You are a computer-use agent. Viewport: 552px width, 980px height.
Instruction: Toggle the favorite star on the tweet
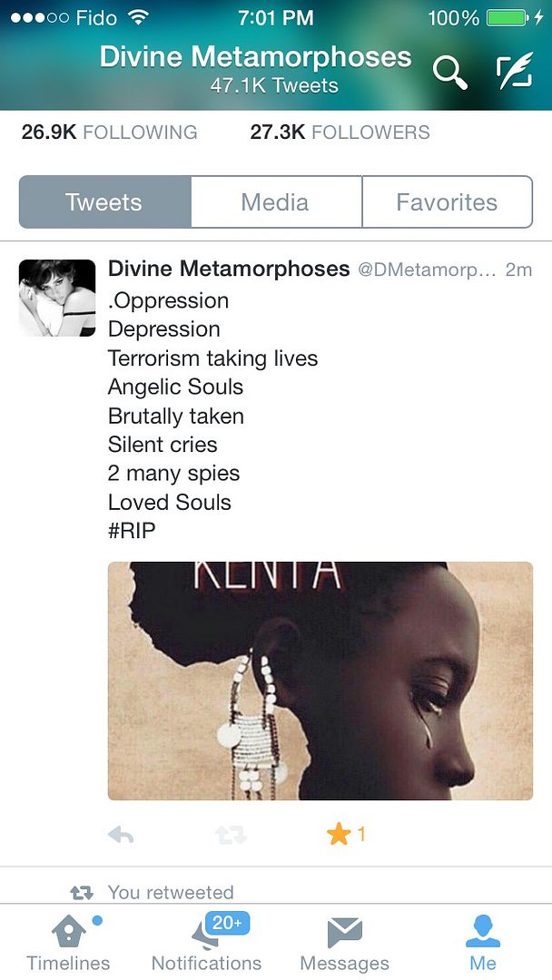point(339,834)
